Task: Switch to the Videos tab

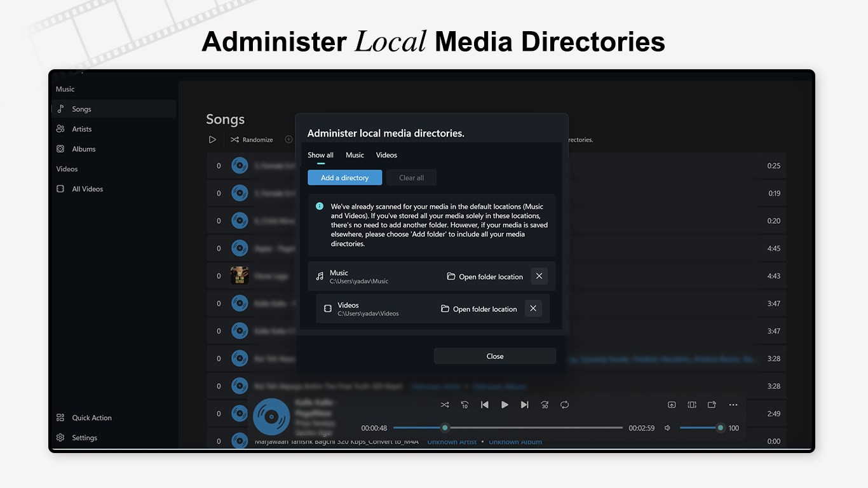Action: 386,155
